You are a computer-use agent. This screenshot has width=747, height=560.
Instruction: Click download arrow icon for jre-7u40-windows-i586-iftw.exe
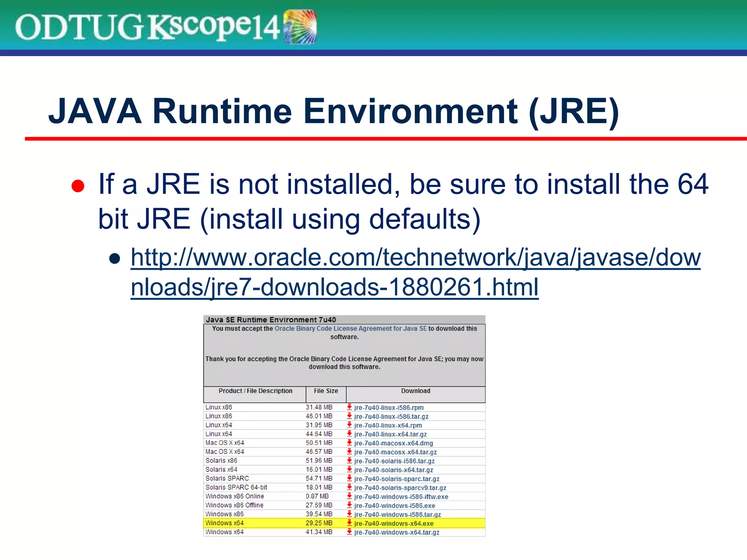(349, 496)
